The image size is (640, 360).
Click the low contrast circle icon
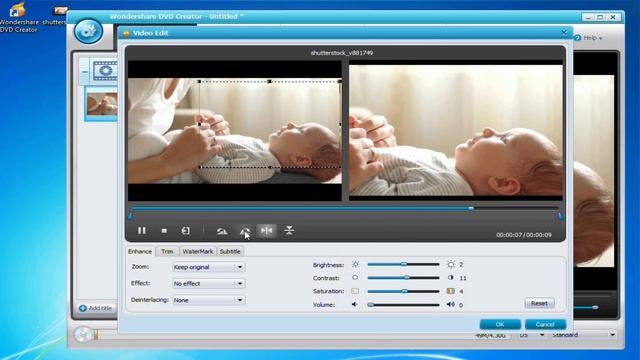tap(355, 278)
